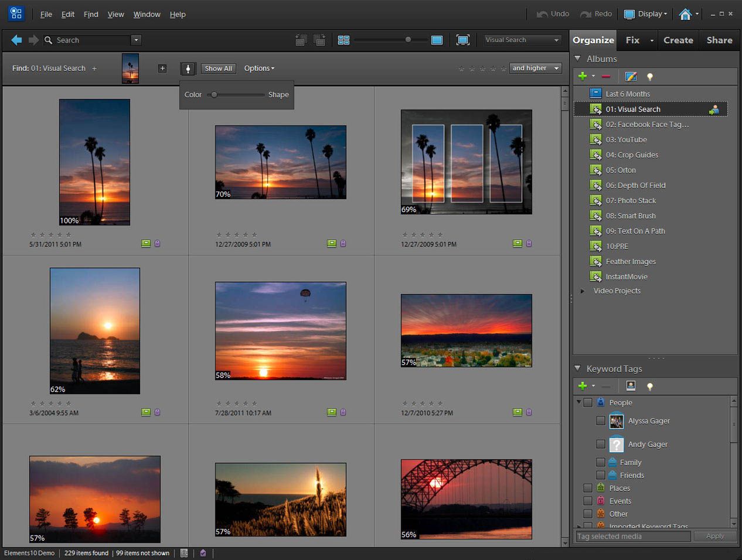The image size is (742, 560).
Task: Check the Other category checkbox
Action: tap(588, 514)
